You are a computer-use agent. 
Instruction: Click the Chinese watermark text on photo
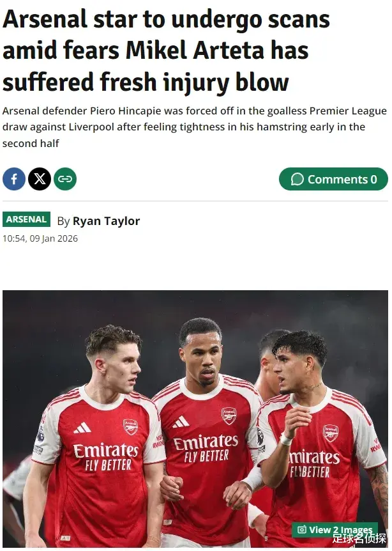[x=359, y=539]
